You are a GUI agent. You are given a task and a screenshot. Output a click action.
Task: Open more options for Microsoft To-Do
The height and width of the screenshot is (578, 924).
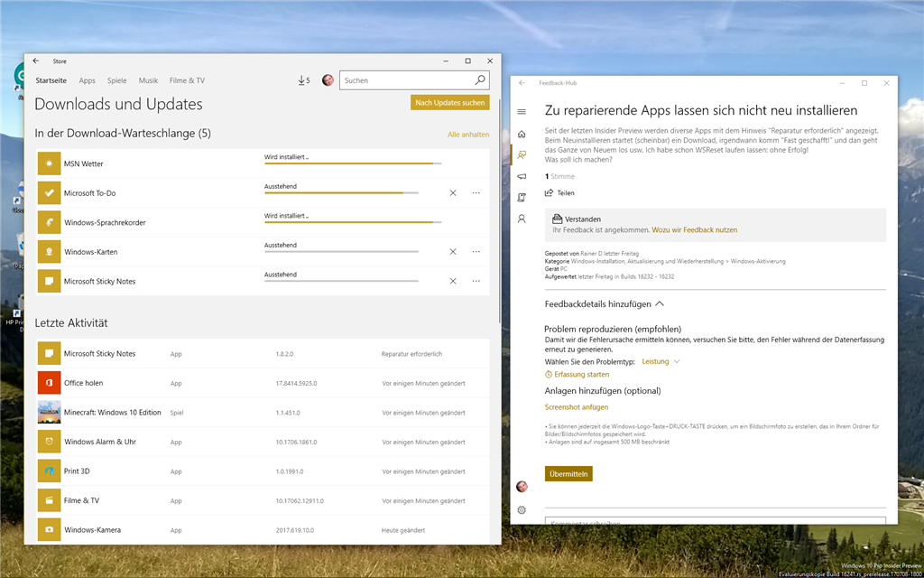coord(476,193)
